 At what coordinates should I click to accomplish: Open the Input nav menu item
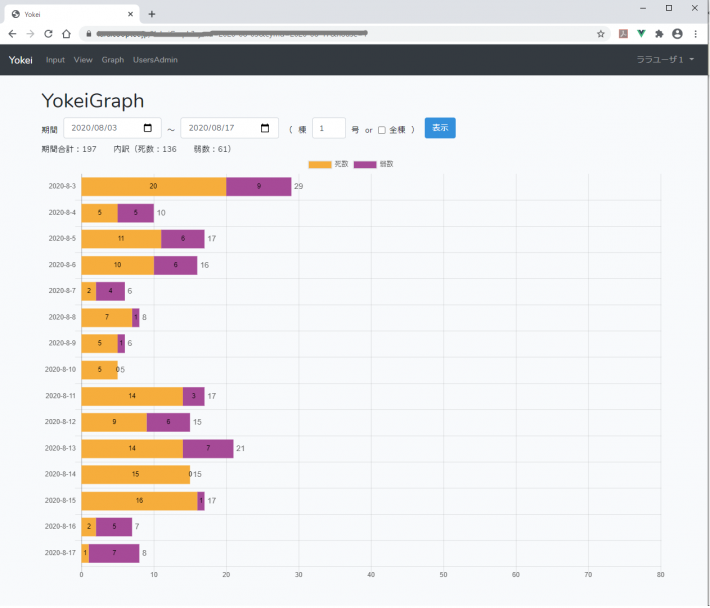(55, 60)
